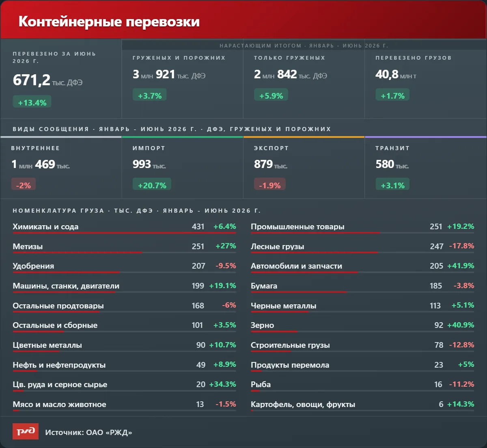
Task: Select the 'Промышленные товары' label
Action: click(x=297, y=227)
